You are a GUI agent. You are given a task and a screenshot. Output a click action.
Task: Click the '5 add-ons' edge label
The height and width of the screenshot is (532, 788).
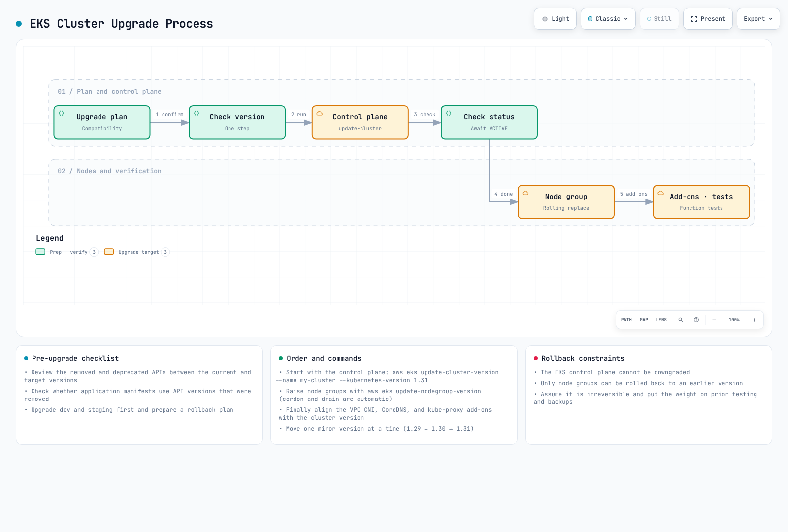pos(634,194)
